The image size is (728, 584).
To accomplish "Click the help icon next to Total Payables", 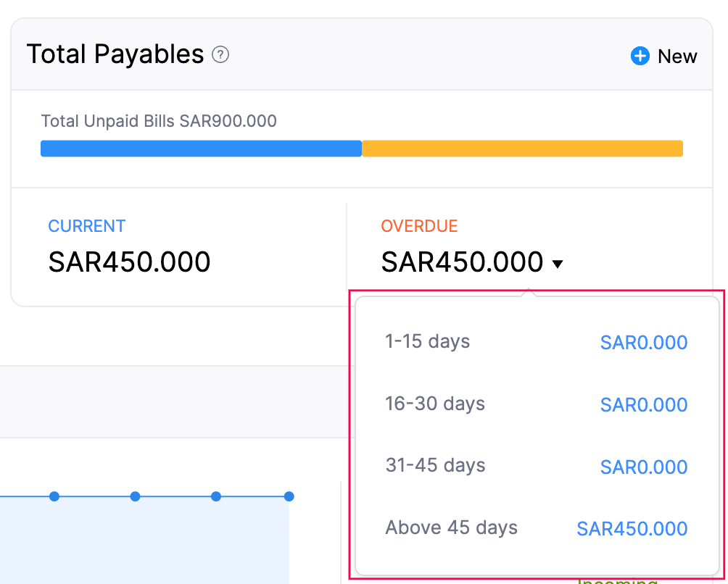I will point(220,54).
